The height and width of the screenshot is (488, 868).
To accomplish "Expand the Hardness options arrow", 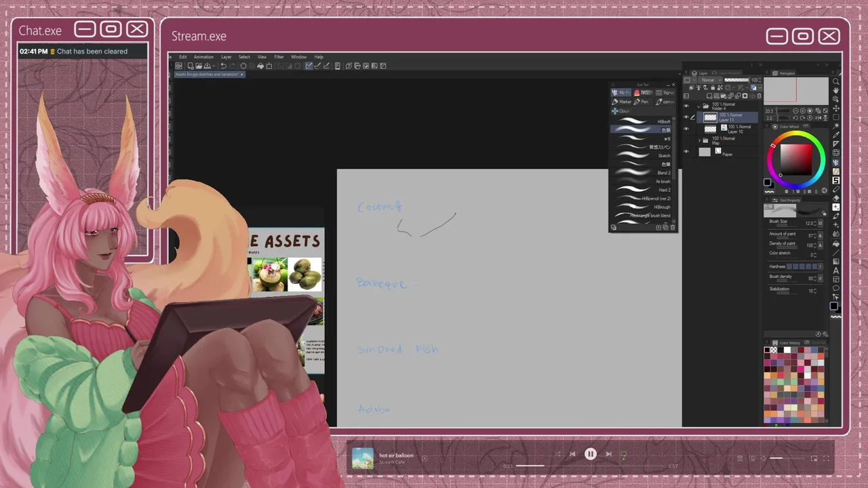I will [821, 267].
